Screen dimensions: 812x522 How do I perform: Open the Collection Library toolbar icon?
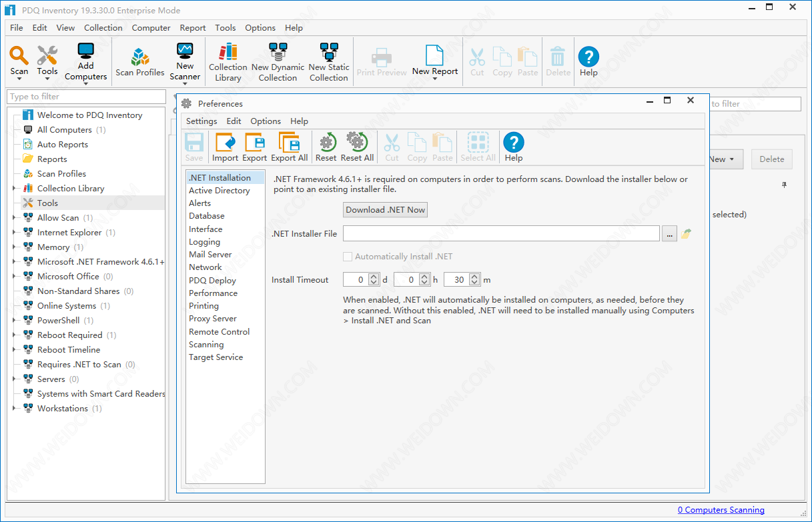[228, 53]
